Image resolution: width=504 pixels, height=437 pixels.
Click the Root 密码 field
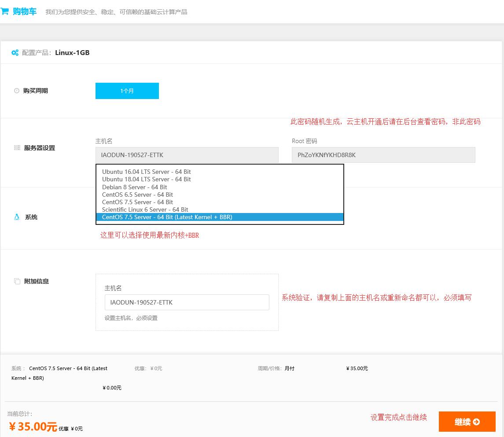(x=383, y=155)
